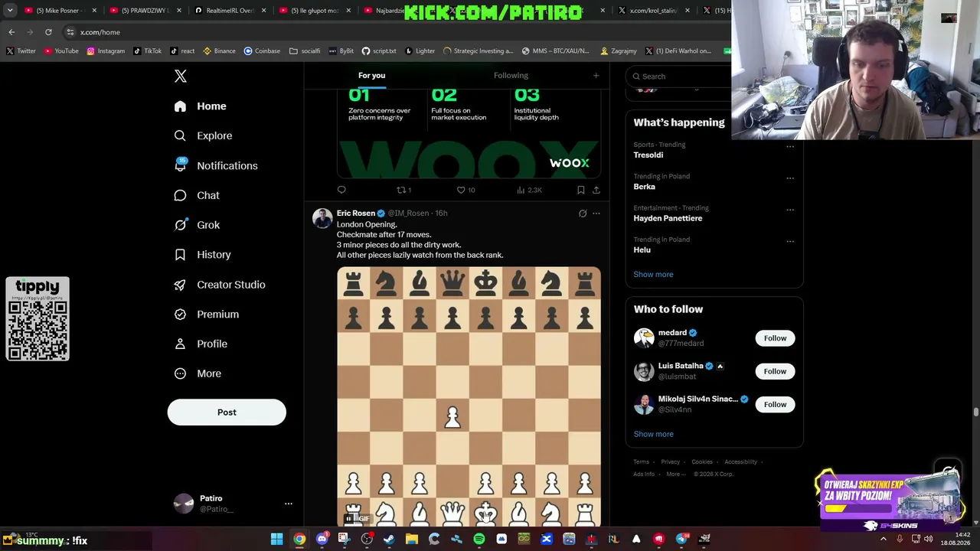Screen dimensions: 980x551
Task: Bookmark the WOO X post
Action: coord(581,190)
